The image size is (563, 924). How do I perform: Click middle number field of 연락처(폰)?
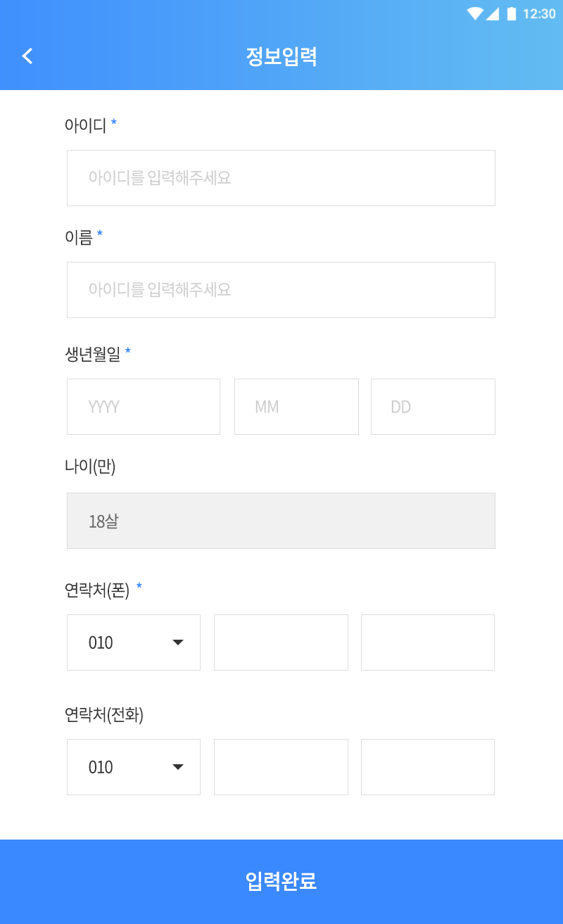coord(281,643)
